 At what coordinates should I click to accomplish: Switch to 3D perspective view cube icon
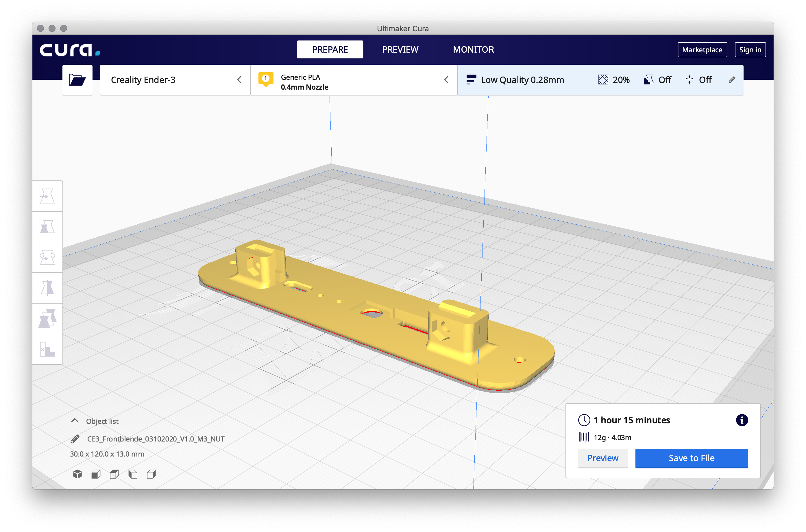coord(77,474)
